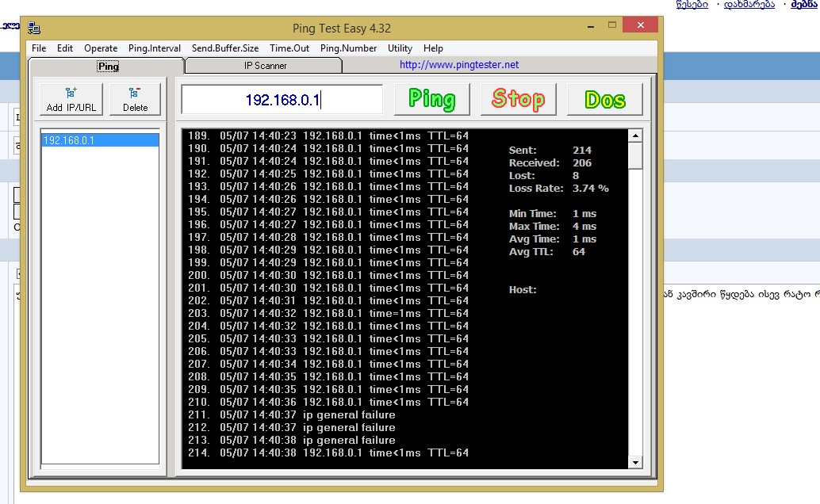Open the Ping.Number menu
820x504 pixels.
pyautogui.click(x=348, y=48)
